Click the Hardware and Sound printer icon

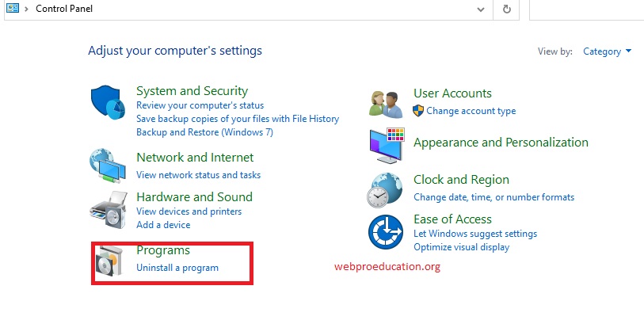point(108,208)
